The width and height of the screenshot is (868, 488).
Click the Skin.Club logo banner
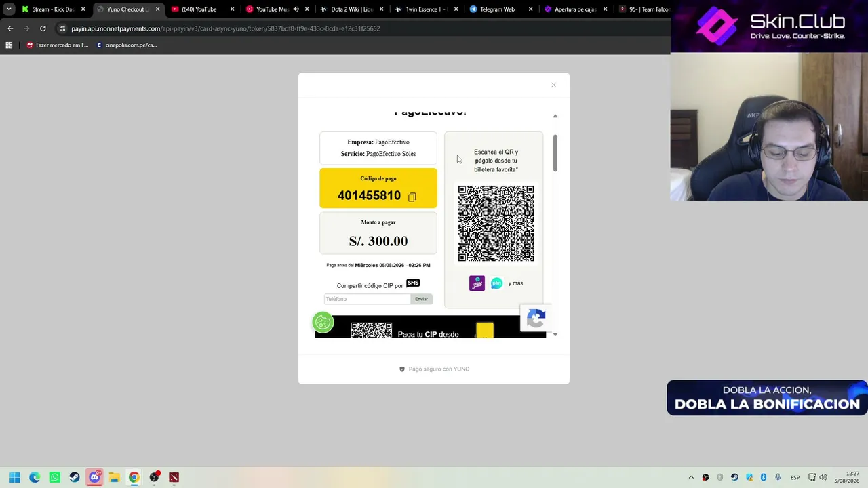coord(770,26)
